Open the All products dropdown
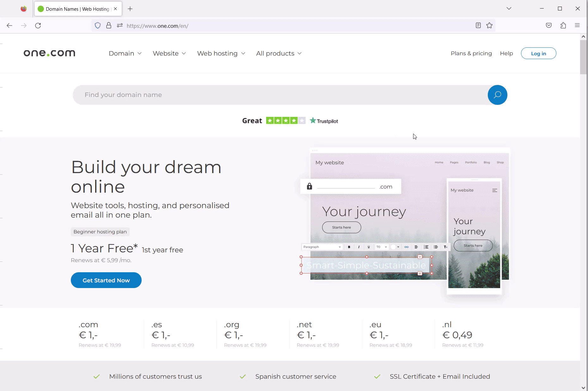This screenshot has height=391, width=588. [x=279, y=53]
